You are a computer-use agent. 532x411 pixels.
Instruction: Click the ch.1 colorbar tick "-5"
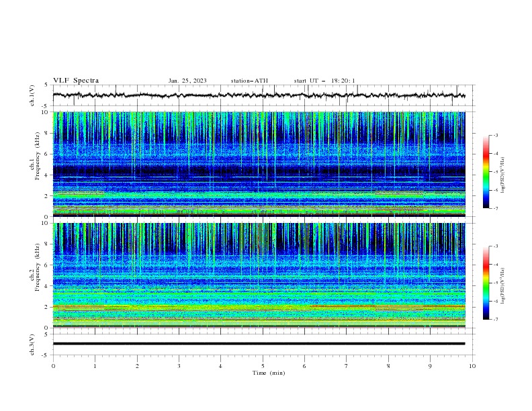pyautogui.click(x=496, y=172)
